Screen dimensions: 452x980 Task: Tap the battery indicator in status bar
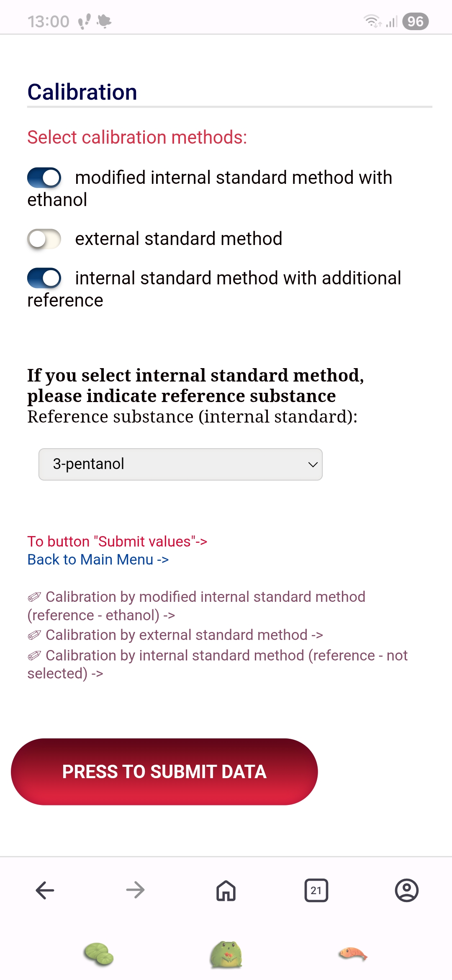pyautogui.click(x=415, y=21)
